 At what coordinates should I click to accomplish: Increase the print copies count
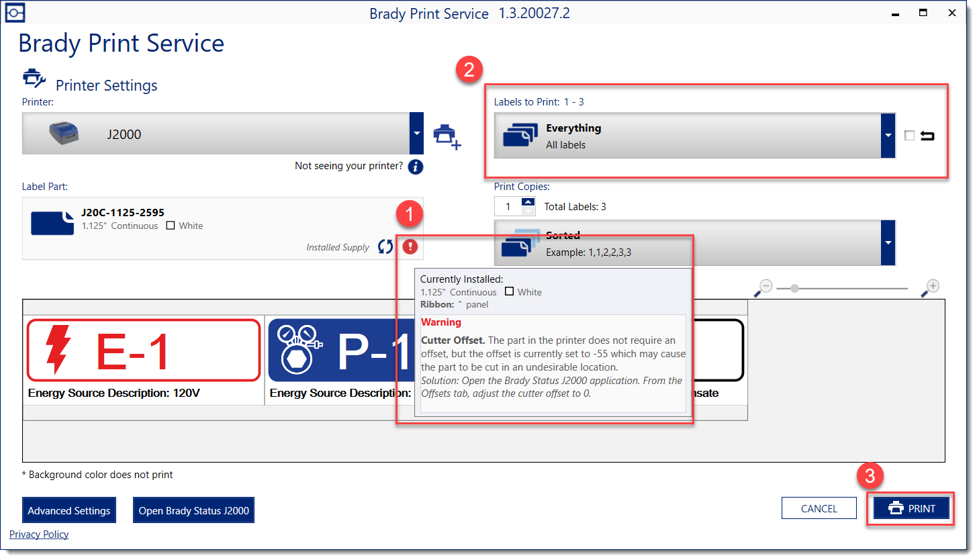click(x=528, y=202)
